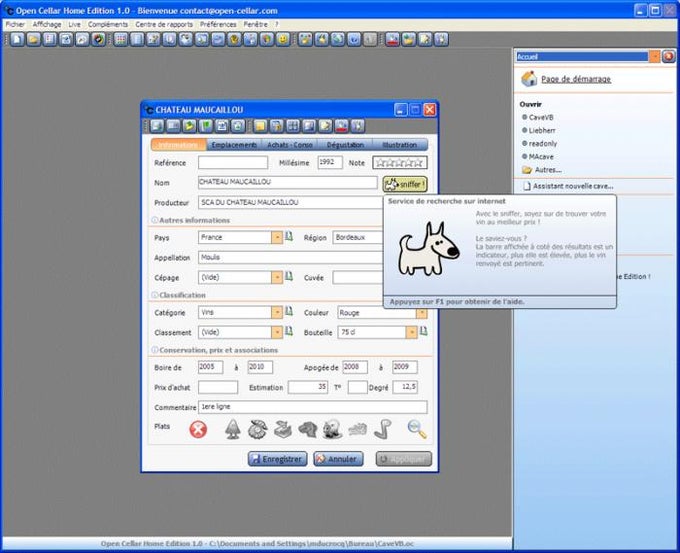Switch to the Dégustation tab
Image resolution: width=680 pixels, height=553 pixels.
[345, 144]
